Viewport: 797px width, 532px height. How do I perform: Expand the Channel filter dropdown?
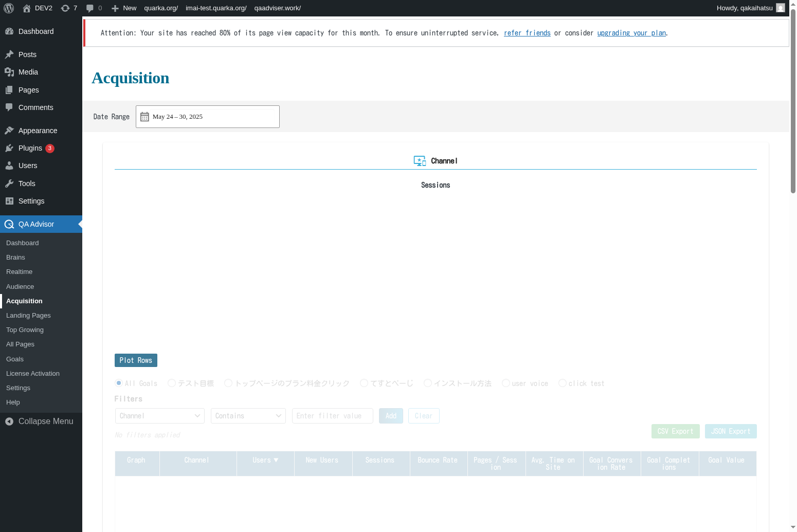click(159, 416)
